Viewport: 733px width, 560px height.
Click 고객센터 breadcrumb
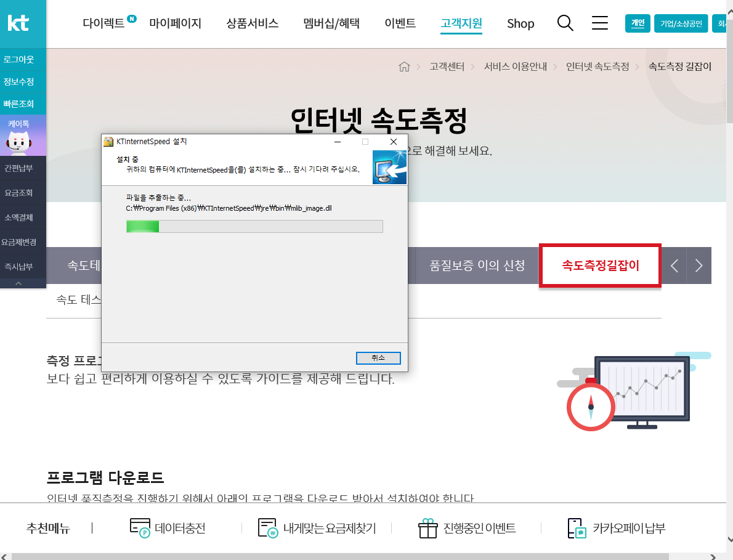click(447, 67)
